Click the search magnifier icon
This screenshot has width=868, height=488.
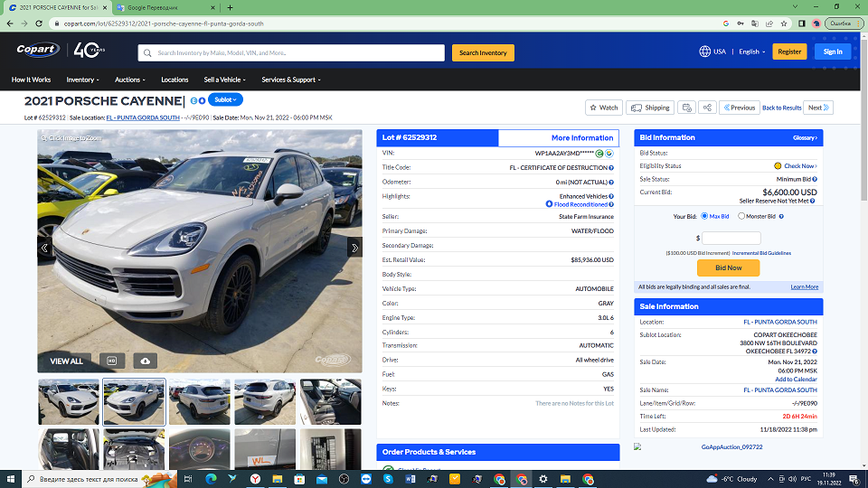point(147,53)
